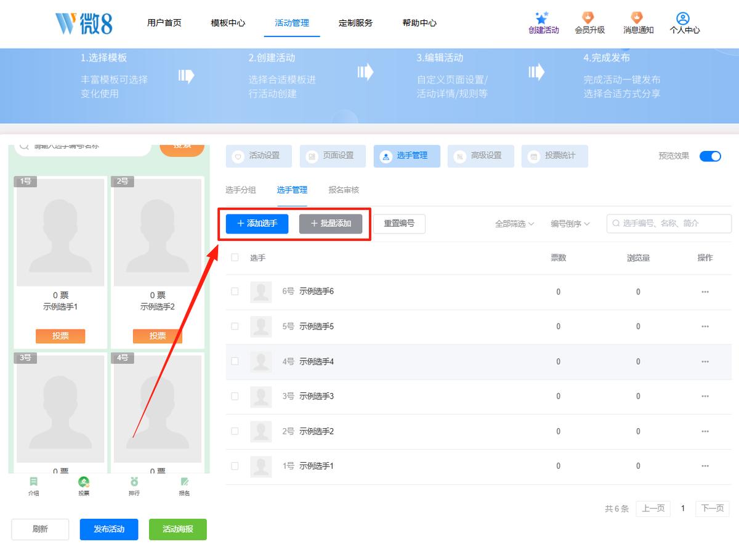Expand the 编号倒序 sort dropdown

point(570,224)
